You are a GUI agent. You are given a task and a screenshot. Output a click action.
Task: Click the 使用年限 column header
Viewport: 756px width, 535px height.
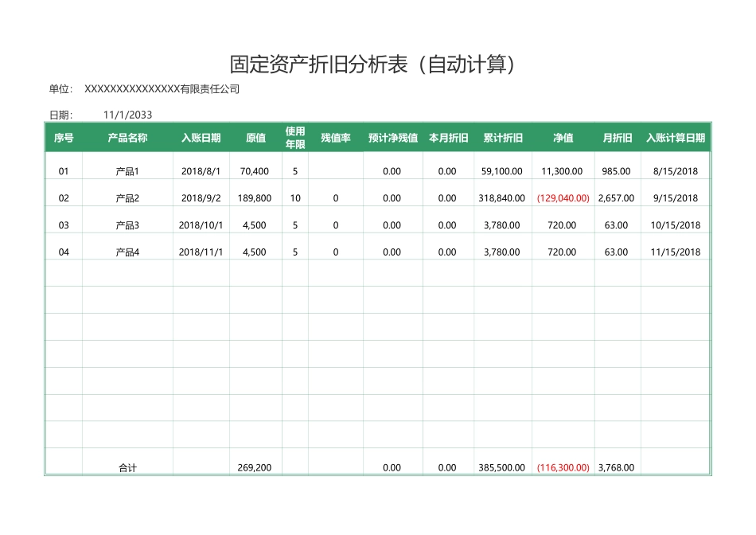pyautogui.click(x=295, y=138)
